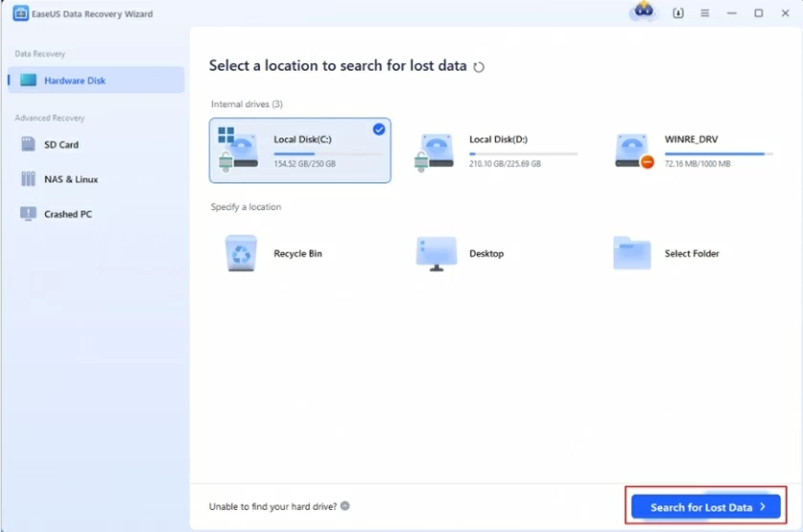This screenshot has width=803, height=532.
Task: Click the refresh drives icon beside the heading
Action: pos(479,67)
